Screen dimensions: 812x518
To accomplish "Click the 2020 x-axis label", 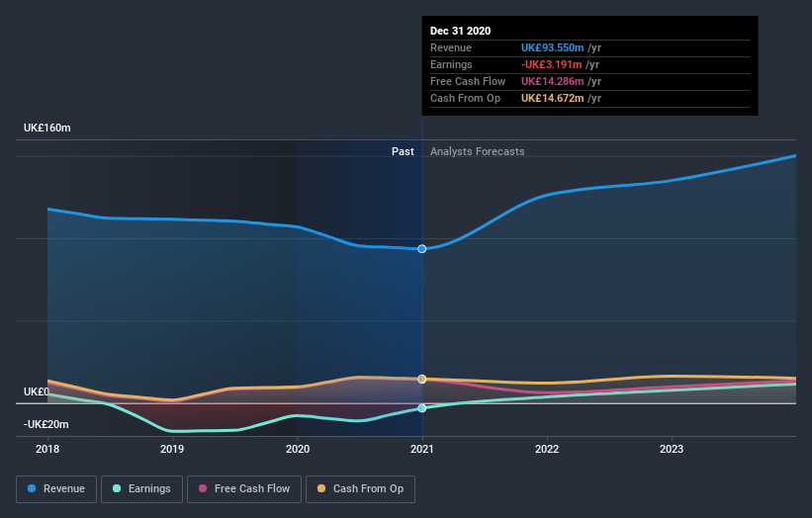I will (x=298, y=449).
